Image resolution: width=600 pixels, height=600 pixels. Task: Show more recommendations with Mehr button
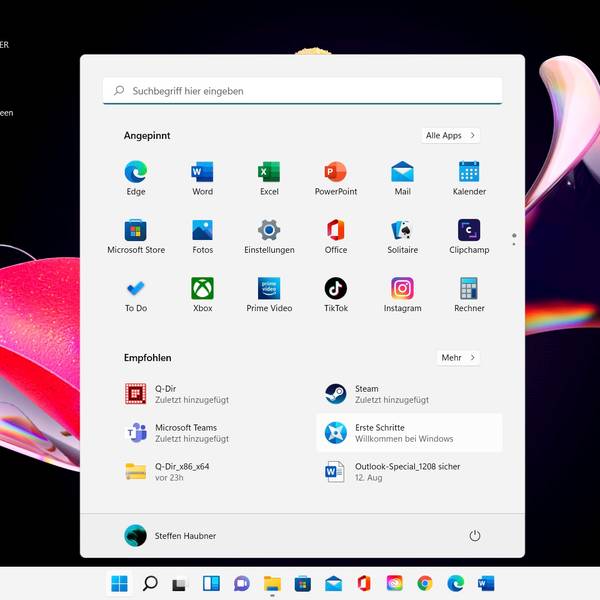(x=458, y=358)
